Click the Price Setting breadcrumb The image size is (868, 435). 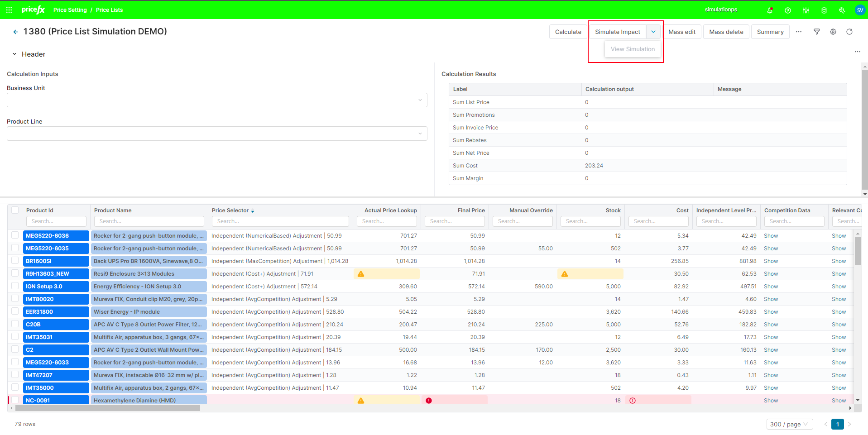click(x=70, y=10)
